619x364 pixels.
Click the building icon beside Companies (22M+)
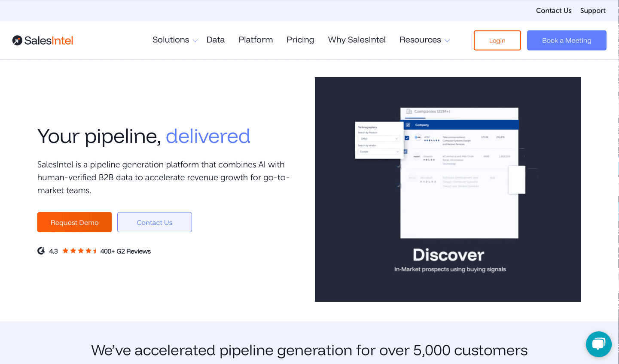pos(409,112)
